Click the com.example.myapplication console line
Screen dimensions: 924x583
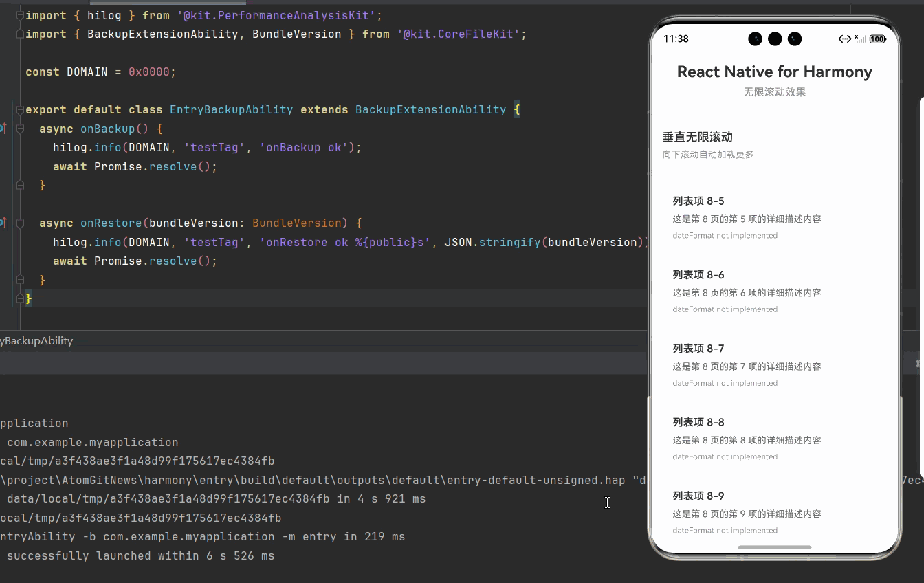point(93,442)
